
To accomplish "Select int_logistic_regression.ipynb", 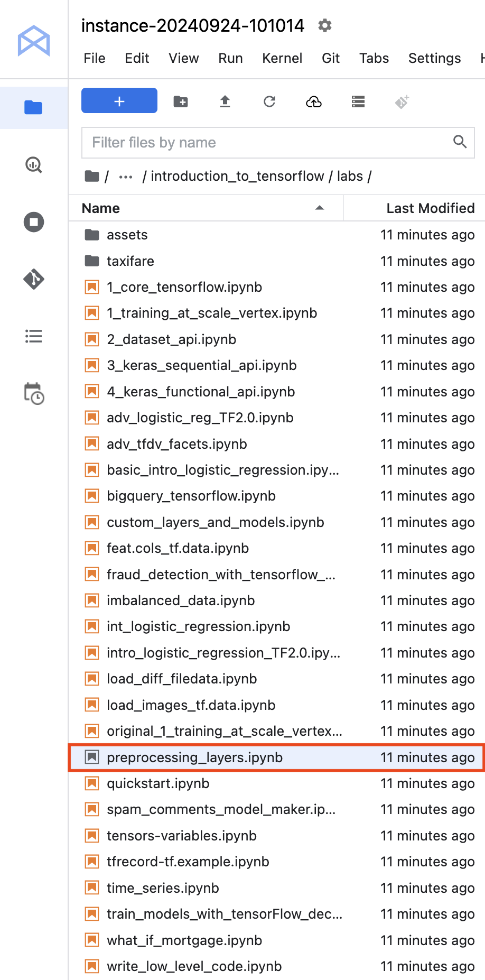I will [x=277, y=626].
